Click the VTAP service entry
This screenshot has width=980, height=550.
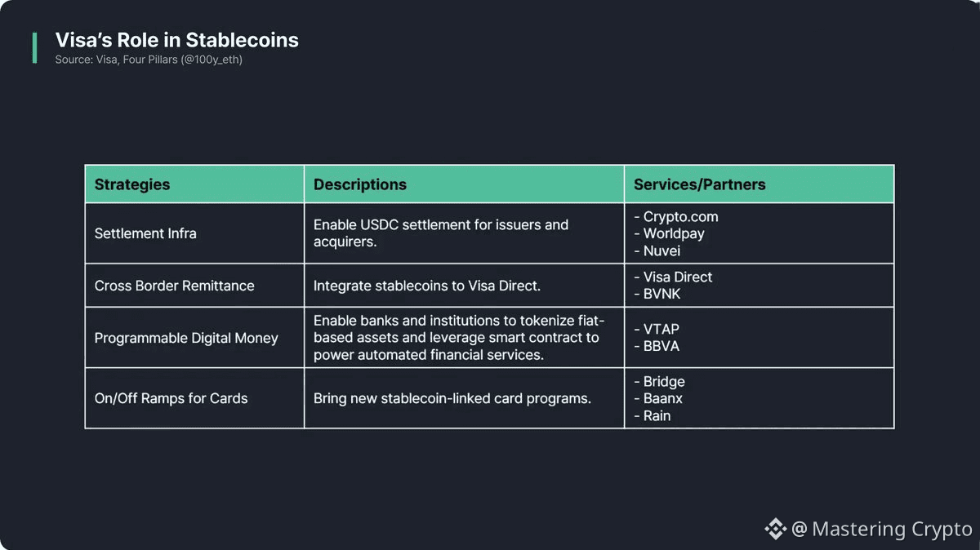[x=661, y=330]
